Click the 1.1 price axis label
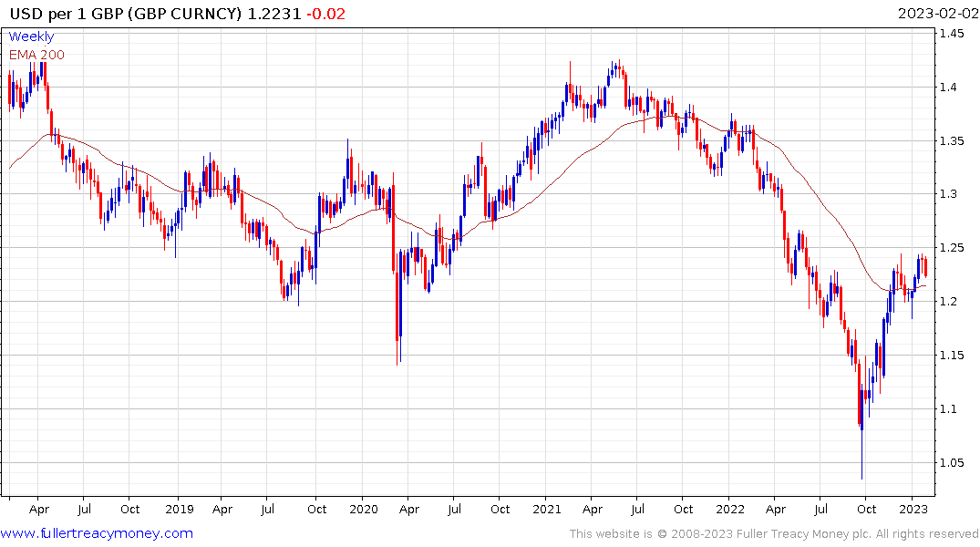The height and width of the screenshot is (547, 980). (948, 409)
